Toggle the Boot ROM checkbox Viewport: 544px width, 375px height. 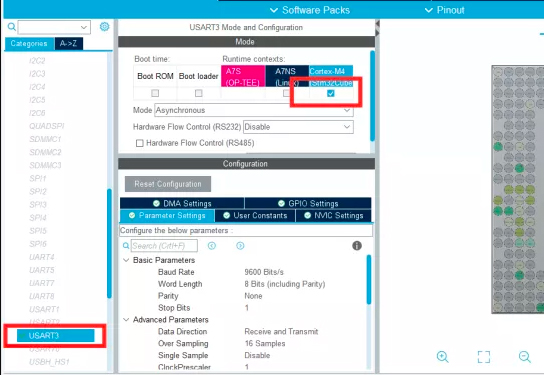pos(155,93)
